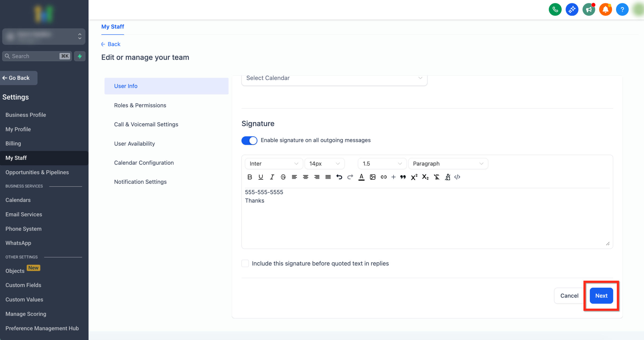Image resolution: width=644 pixels, height=340 pixels.
Task: Open the Select Calendar dropdown
Action: pos(334,78)
